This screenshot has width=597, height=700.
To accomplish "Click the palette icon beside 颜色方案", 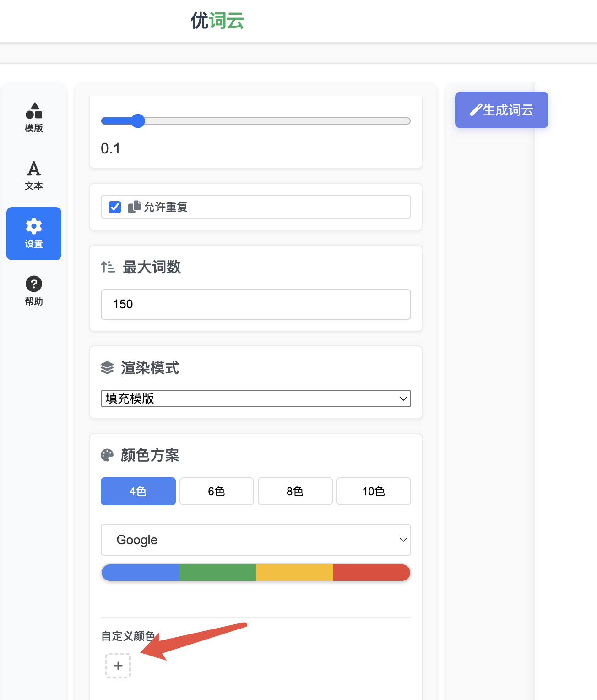I will tap(107, 455).
